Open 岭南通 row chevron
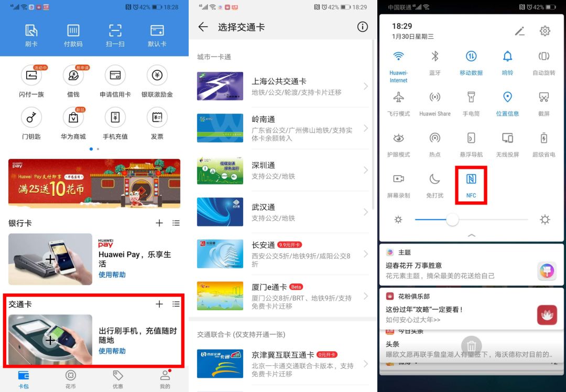566x392 pixels. coord(366,128)
